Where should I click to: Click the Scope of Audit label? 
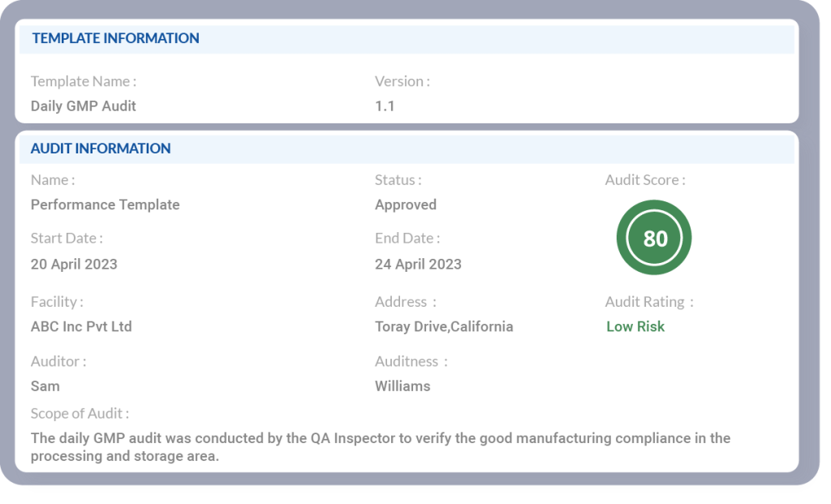coord(80,413)
